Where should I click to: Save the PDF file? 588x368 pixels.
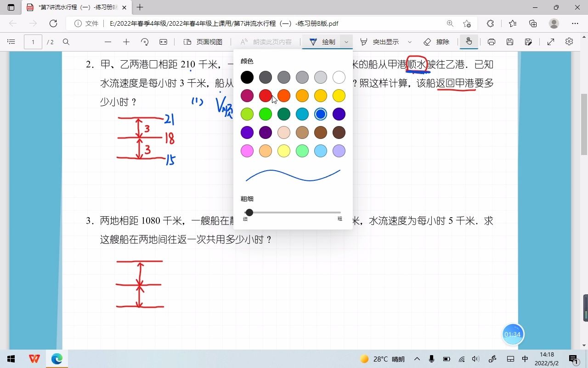pyautogui.click(x=510, y=42)
